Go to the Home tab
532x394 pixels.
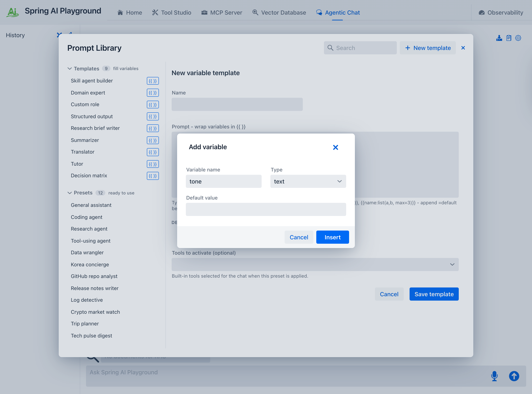point(130,12)
